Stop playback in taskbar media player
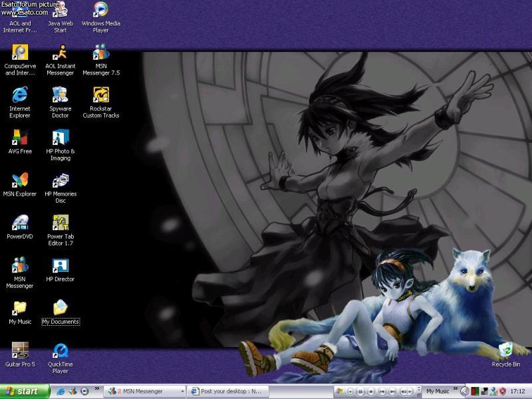This screenshot has width=532, height=399. tap(371, 392)
